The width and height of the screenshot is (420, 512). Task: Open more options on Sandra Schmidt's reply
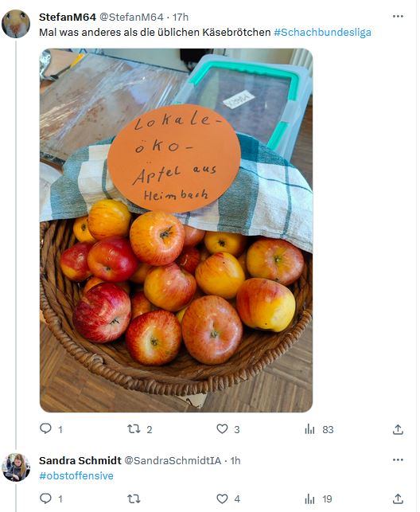point(398,459)
